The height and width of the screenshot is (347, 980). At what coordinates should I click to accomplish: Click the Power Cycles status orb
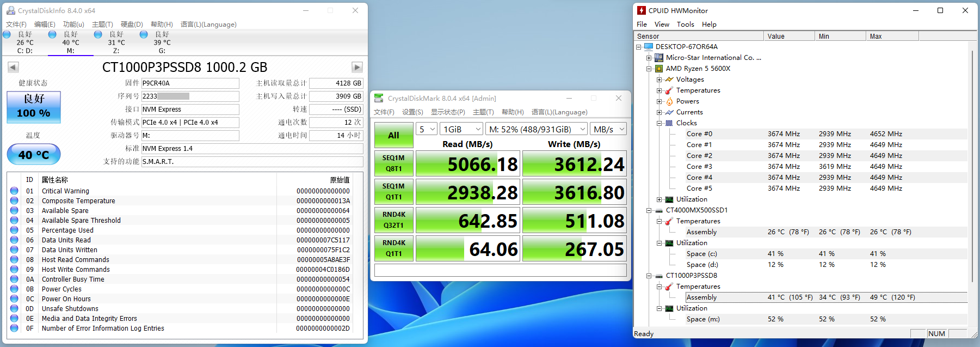coord(14,289)
